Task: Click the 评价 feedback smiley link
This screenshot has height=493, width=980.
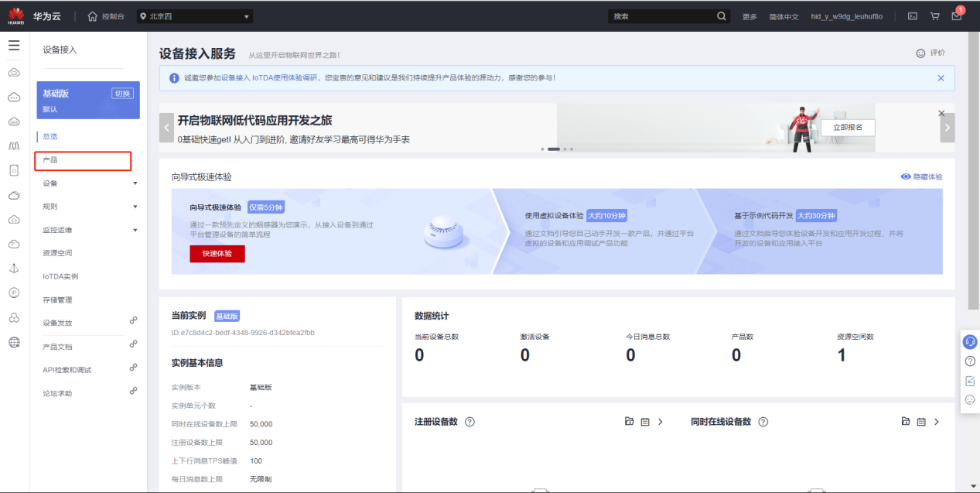Action: [930, 53]
